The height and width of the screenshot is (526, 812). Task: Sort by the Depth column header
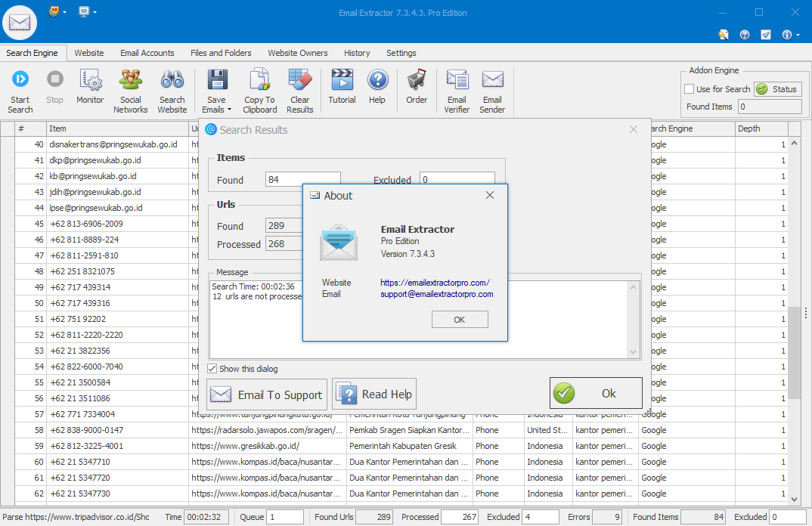761,128
